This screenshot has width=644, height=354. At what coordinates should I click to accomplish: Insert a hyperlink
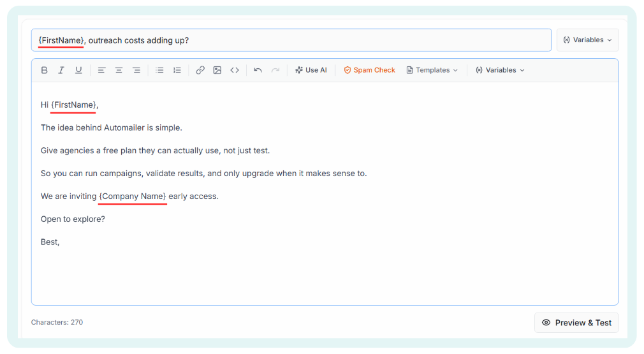[200, 70]
